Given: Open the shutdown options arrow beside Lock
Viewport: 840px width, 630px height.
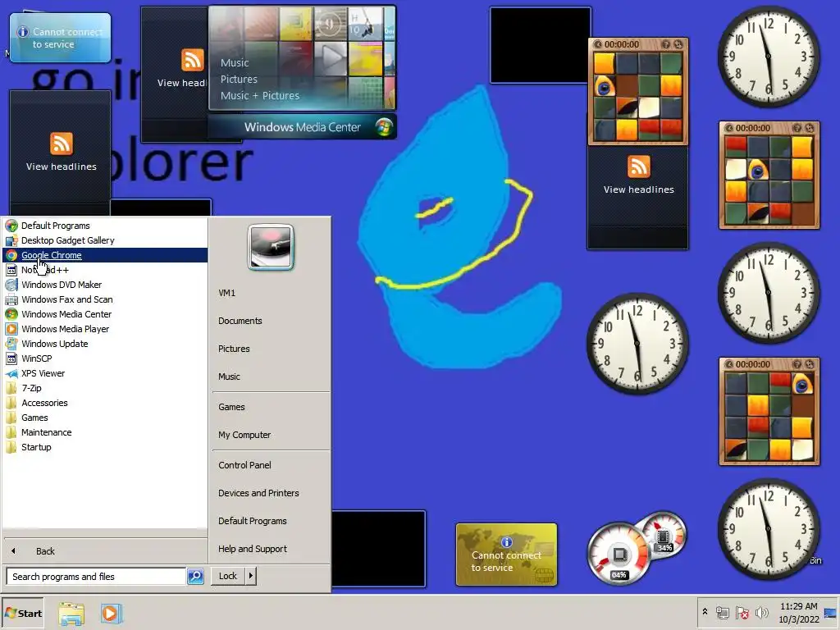Looking at the screenshot, I should 251,576.
